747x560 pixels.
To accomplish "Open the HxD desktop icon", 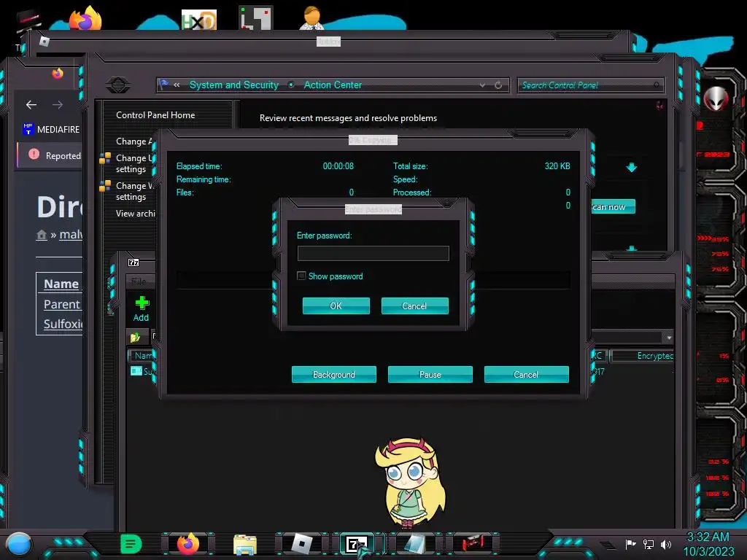I will pyautogui.click(x=198, y=20).
